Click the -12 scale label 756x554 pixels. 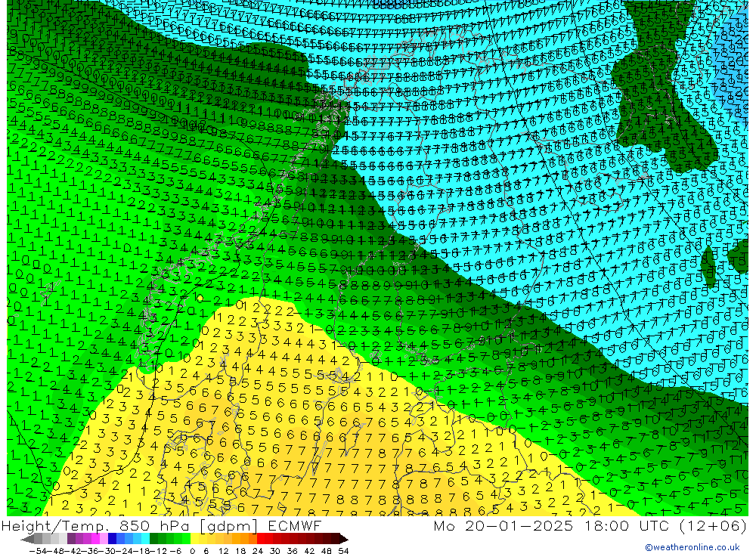pos(159,551)
